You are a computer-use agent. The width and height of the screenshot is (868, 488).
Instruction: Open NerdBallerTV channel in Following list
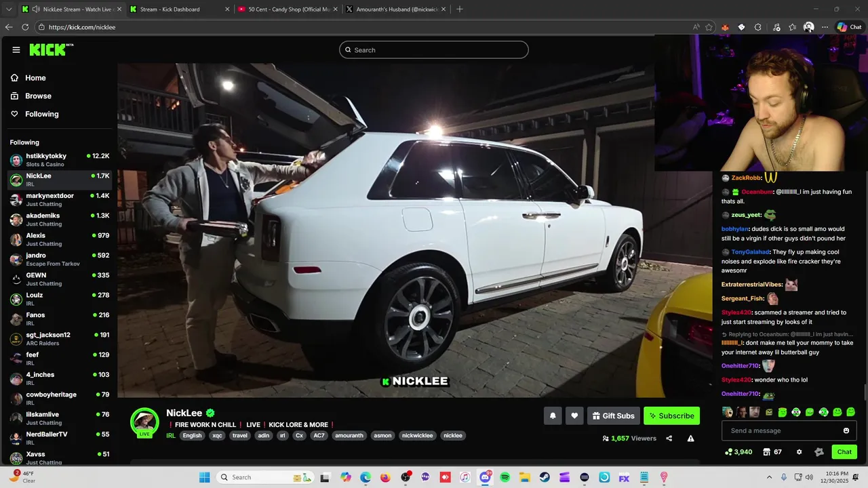pyautogui.click(x=60, y=438)
